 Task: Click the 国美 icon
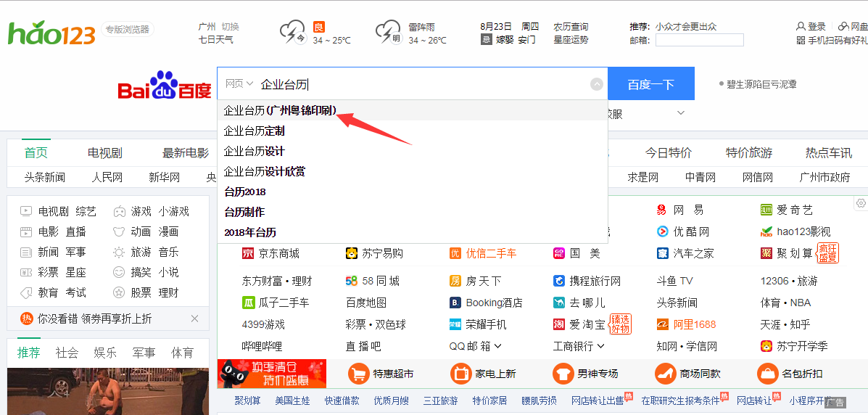pyautogui.click(x=558, y=254)
